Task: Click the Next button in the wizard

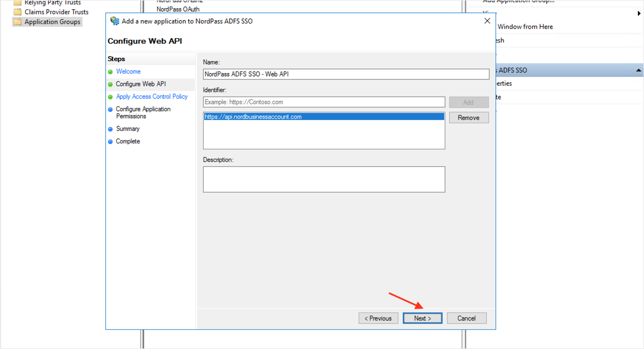Action: point(422,318)
